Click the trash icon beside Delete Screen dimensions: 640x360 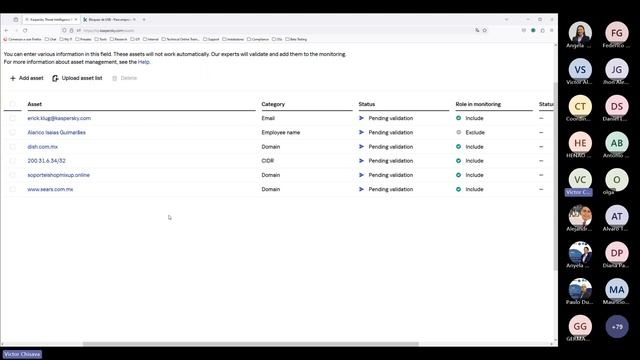coord(114,78)
